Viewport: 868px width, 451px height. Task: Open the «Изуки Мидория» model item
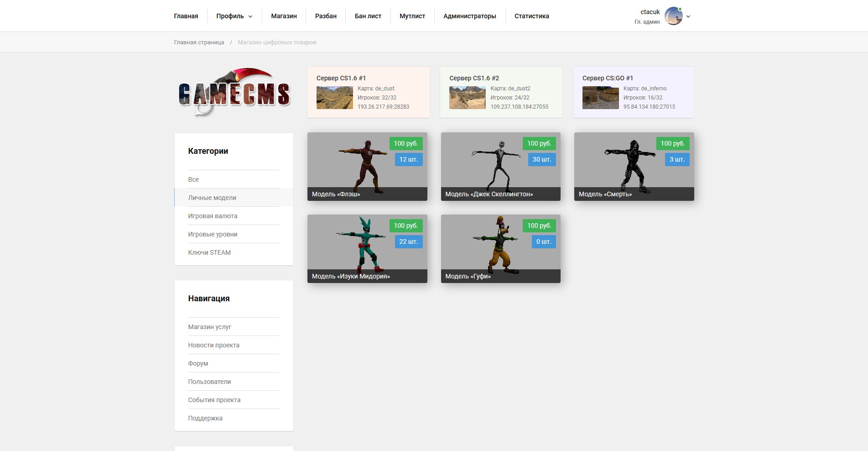(367, 249)
